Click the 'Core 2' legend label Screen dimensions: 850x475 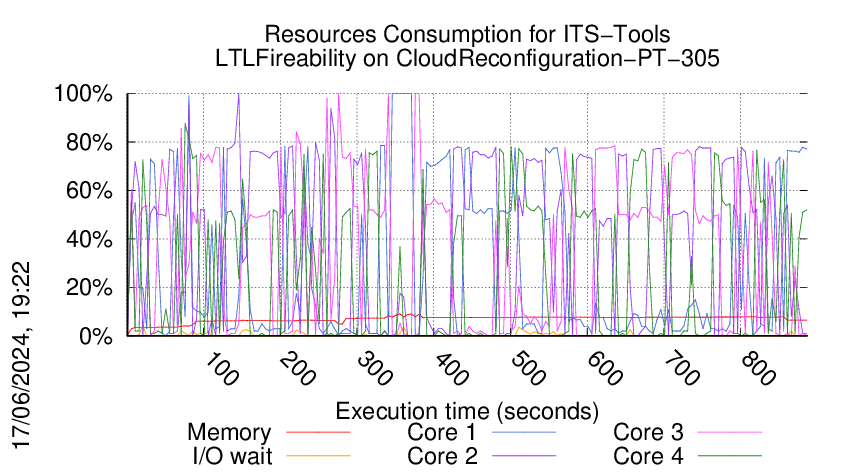click(x=442, y=456)
